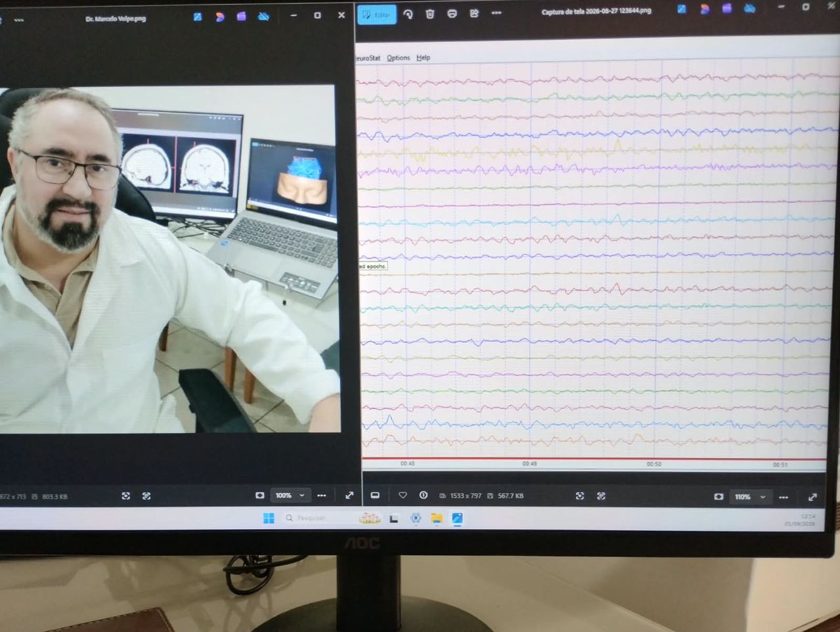Rotate the Captura de tela image
This screenshot has width=840, height=632.
tap(408, 14)
